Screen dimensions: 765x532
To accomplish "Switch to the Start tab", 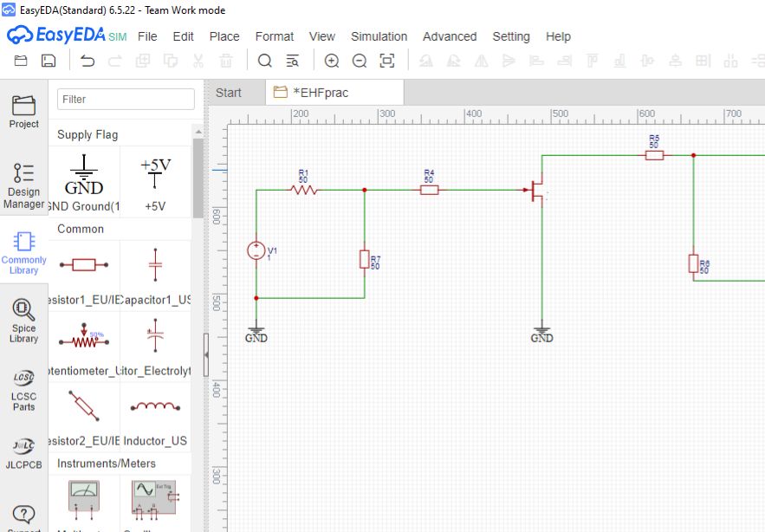I will [229, 93].
